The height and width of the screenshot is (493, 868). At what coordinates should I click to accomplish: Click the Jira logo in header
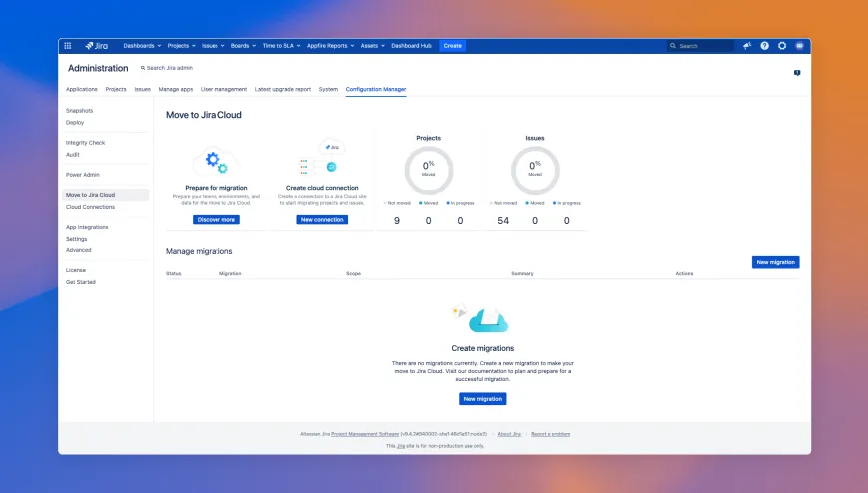click(97, 46)
